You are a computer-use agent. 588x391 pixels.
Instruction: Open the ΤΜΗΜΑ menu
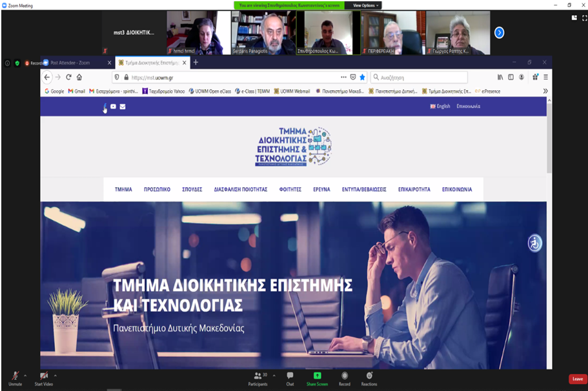tap(123, 189)
